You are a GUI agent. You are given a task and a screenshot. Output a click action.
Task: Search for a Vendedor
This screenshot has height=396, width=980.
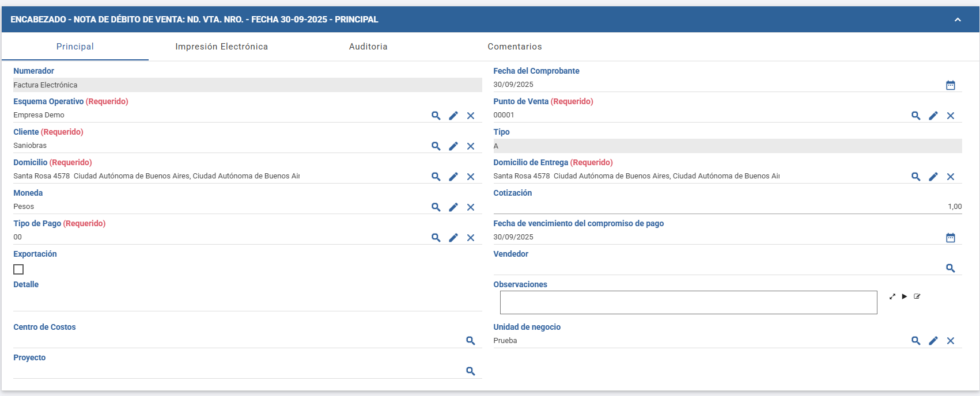[951, 268]
